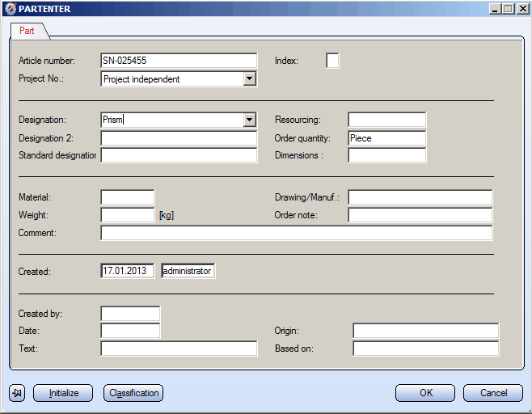This screenshot has width=532, height=414.
Task: Expand the Designation dropdown arrow
Action: click(x=249, y=120)
